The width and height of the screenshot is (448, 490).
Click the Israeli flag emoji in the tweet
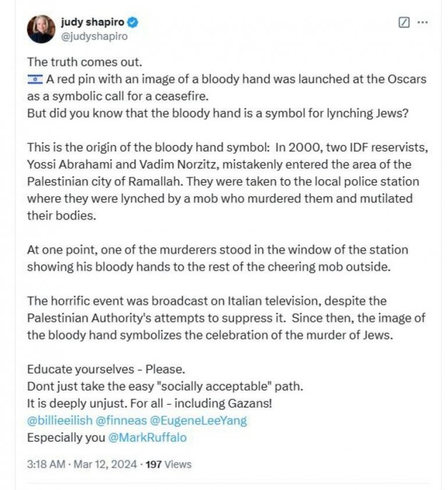pyautogui.click(x=35, y=80)
